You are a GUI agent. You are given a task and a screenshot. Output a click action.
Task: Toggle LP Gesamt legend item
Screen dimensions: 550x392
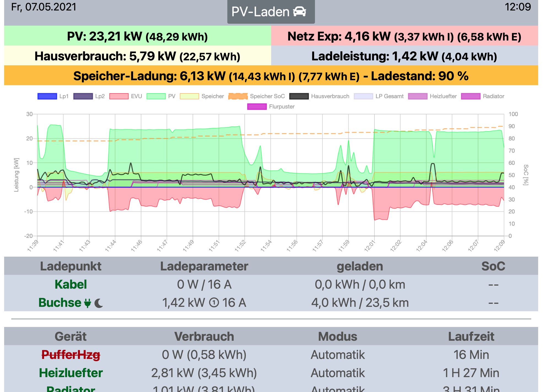pos(363,96)
